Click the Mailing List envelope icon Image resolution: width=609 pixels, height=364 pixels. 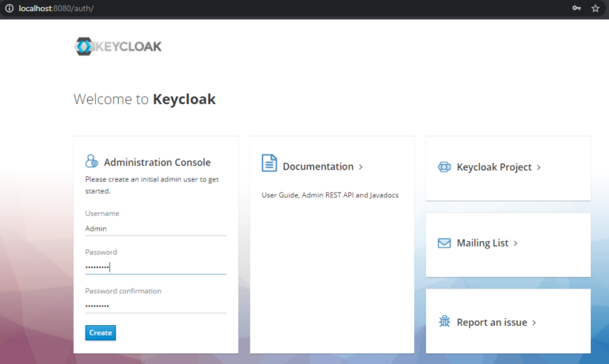pos(444,243)
